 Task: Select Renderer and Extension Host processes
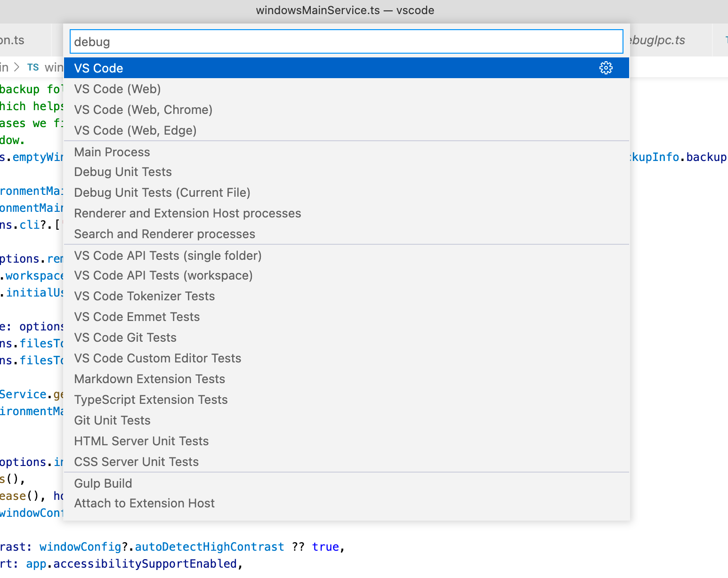(x=187, y=213)
